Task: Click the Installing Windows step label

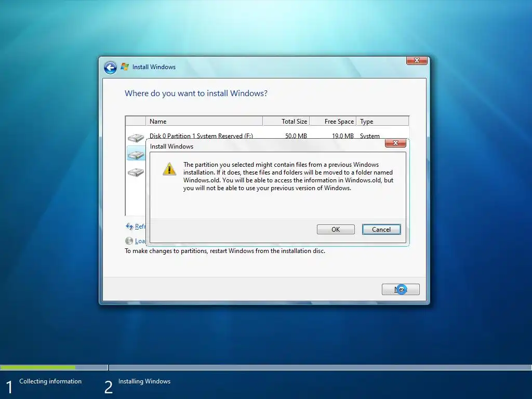Action: [x=144, y=381]
